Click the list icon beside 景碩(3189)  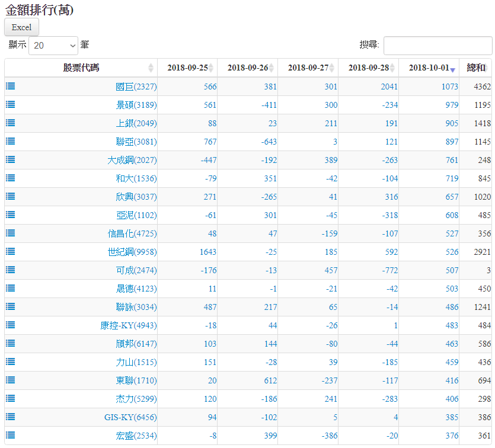pos(11,104)
